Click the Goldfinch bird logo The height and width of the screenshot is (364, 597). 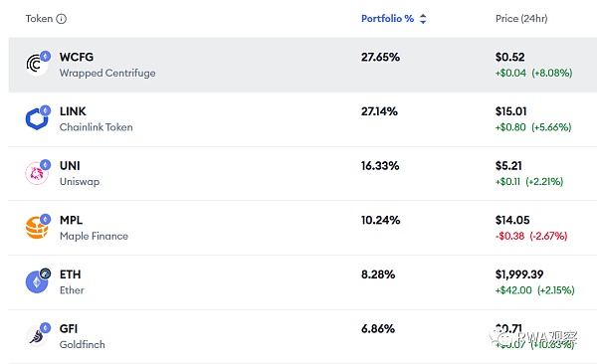[x=37, y=336]
